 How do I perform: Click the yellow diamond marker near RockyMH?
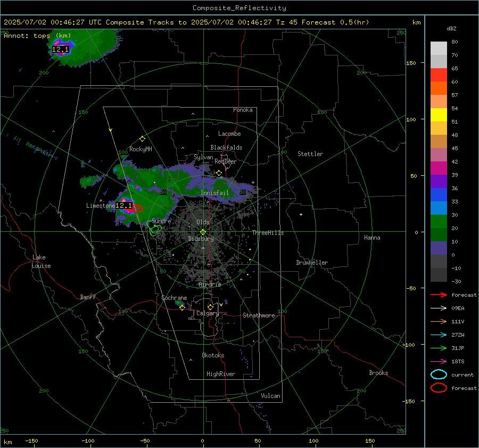click(142, 139)
